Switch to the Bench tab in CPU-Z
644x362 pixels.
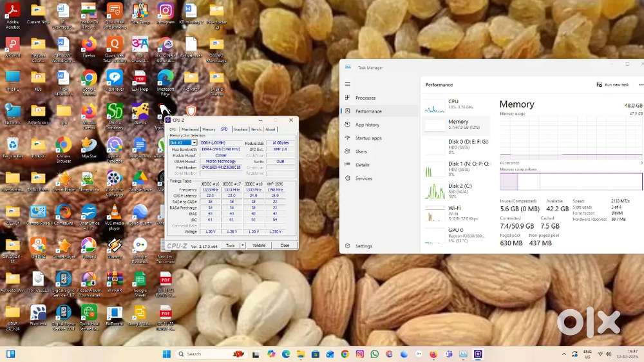[256, 129]
